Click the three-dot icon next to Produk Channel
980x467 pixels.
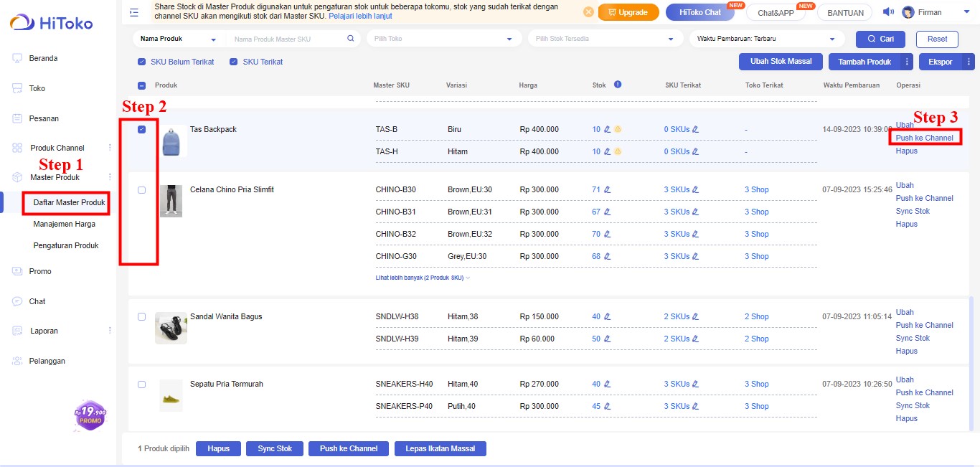click(x=110, y=148)
